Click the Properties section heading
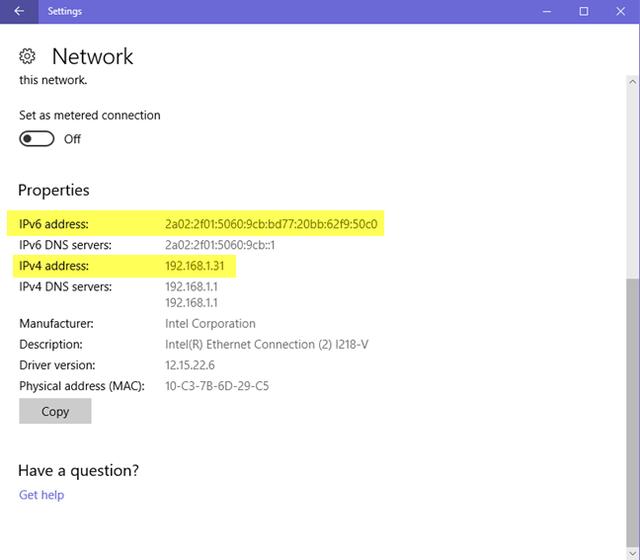 pyautogui.click(x=54, y=190)
